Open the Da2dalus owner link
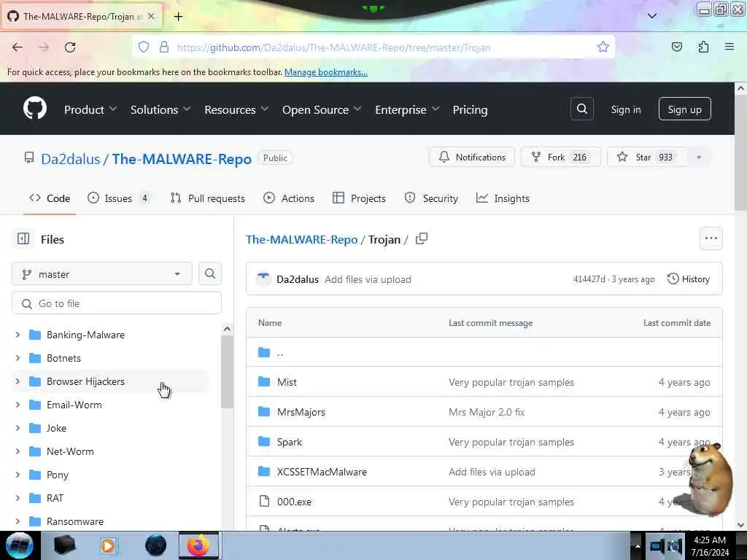Viewport: 747px width, 560px height. [x=71, y=158]
